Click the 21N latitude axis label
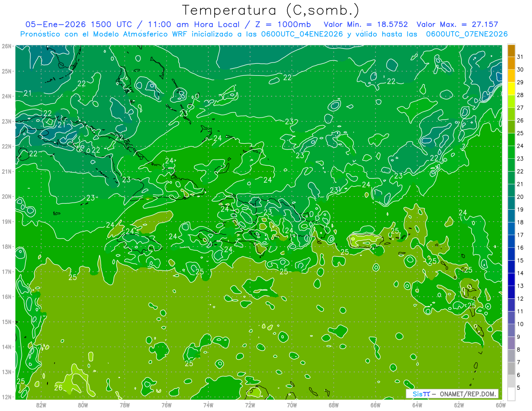This screenshot has width=532, height=411. pyautogui.click(x=6, y=171)
